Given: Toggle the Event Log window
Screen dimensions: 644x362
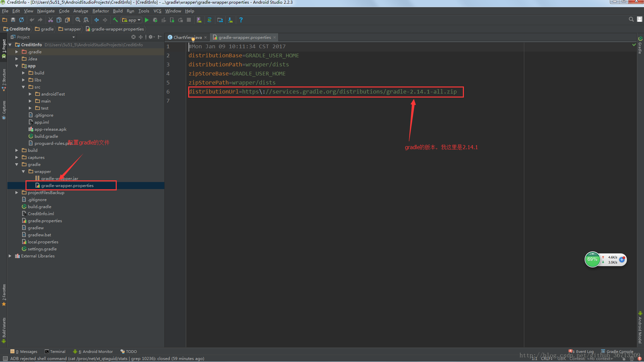Looking at the screenshot, I should [x=581, y=352].
